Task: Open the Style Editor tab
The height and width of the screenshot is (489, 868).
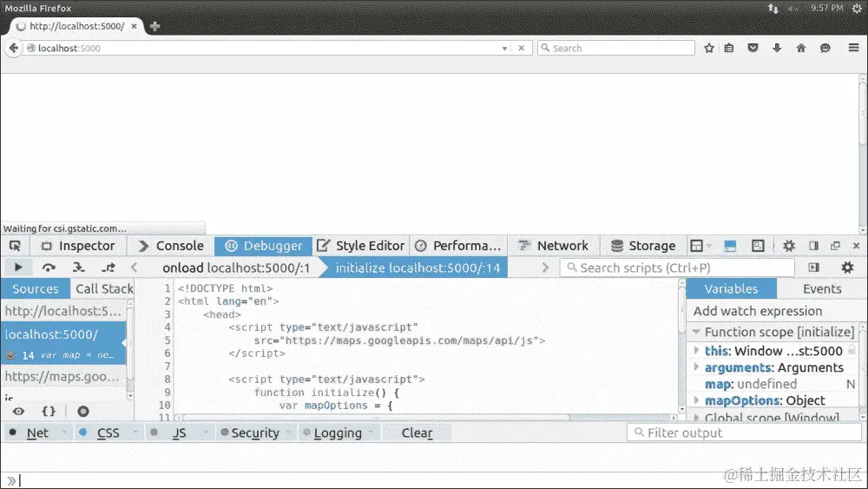Action: pos(361,246)
